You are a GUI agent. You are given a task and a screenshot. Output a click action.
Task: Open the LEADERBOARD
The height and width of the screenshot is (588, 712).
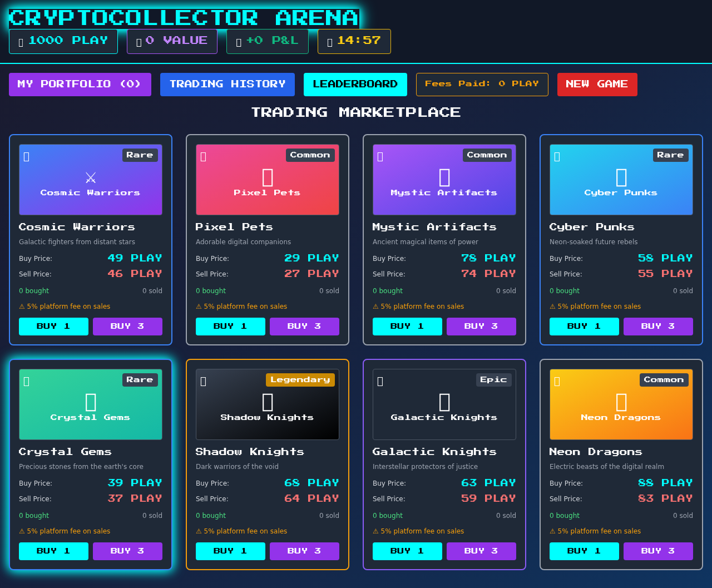tap(355, 84)
